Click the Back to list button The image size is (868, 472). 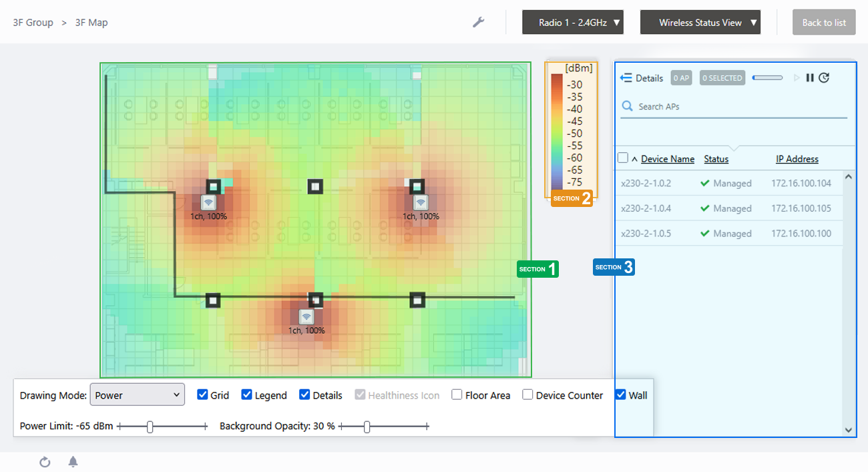(823, 23)
